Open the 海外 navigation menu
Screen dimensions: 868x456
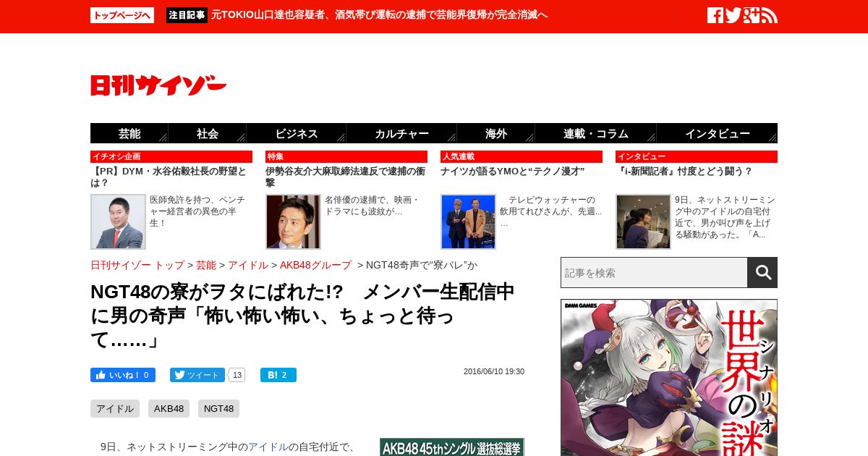point(496,133)
